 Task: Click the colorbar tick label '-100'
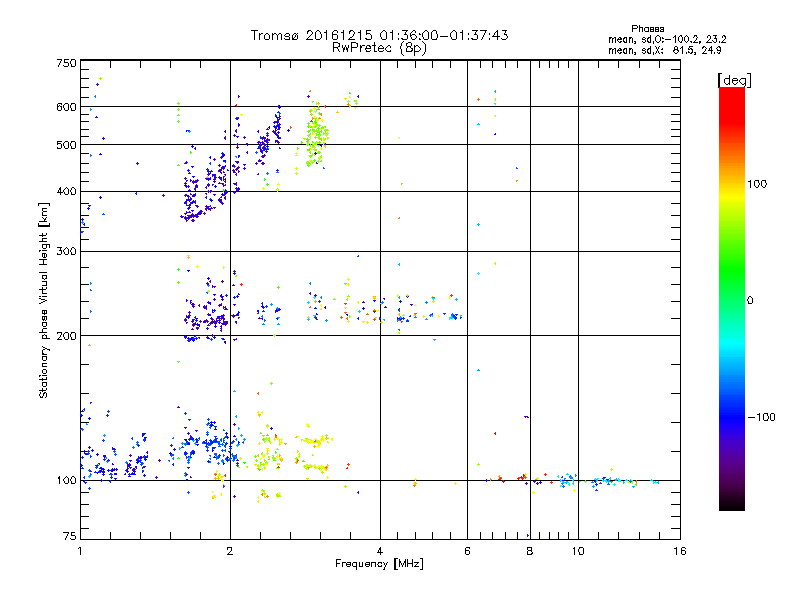[761, 417]
